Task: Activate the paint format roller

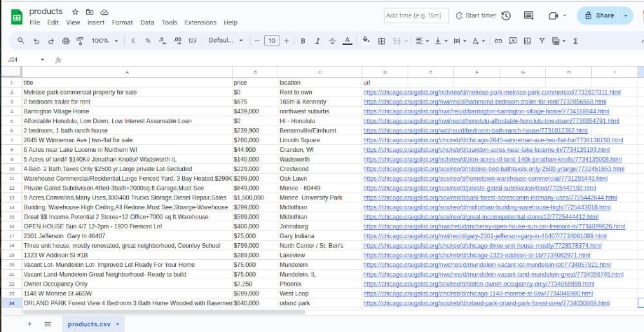Action: 80,41
